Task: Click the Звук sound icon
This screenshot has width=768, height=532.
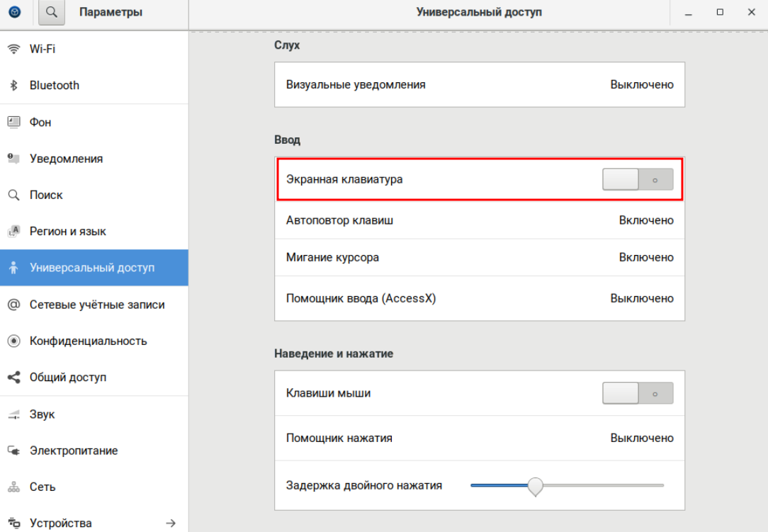Action: [x=13, y=414]
